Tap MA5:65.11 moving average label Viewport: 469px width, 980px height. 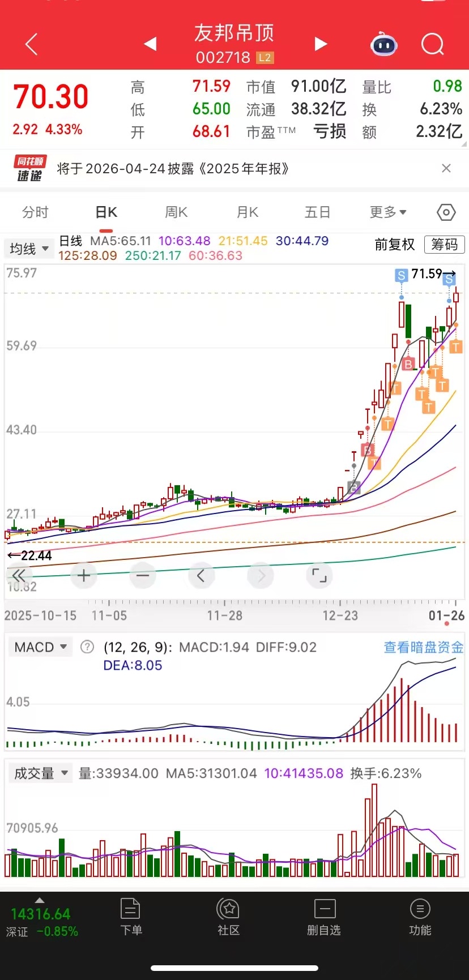[x=121, y=241]
